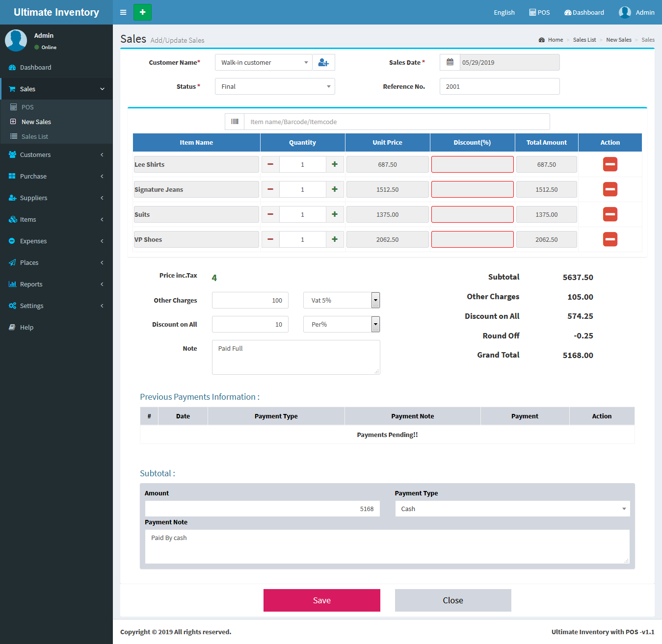Click the green plus quick-add button
This screenshot has width=662, height=644.
pyautogui.click(x=142, y=12)
